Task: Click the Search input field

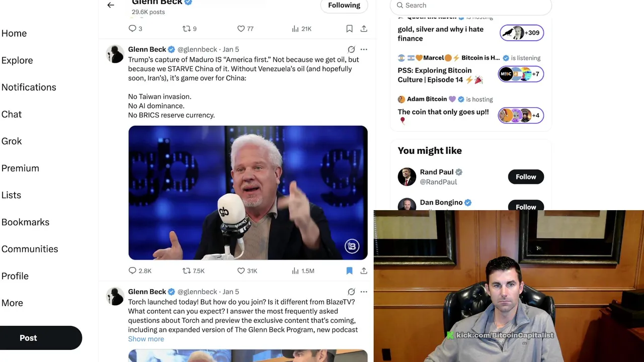Action: tap(471, 6)
